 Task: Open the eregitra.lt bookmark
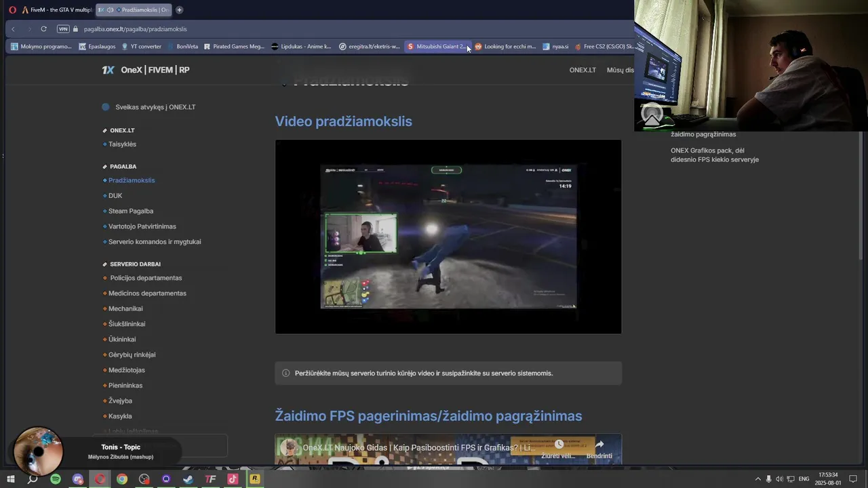[370, 47]
